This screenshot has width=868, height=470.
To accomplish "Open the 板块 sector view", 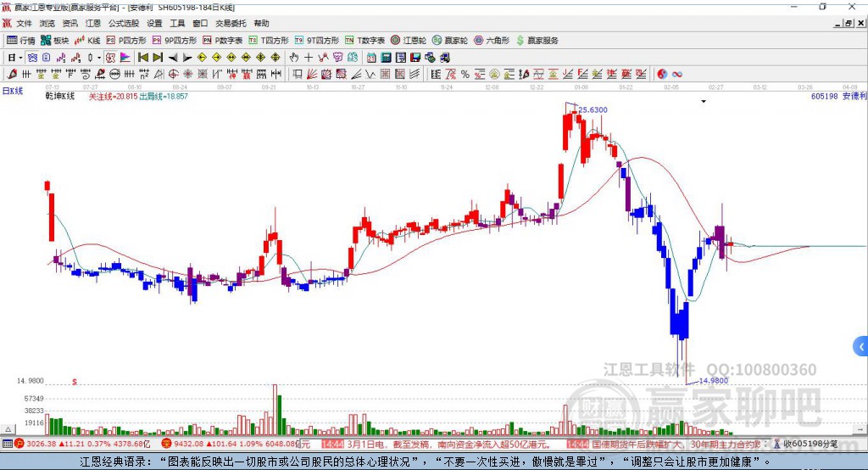I will (54, 41).
